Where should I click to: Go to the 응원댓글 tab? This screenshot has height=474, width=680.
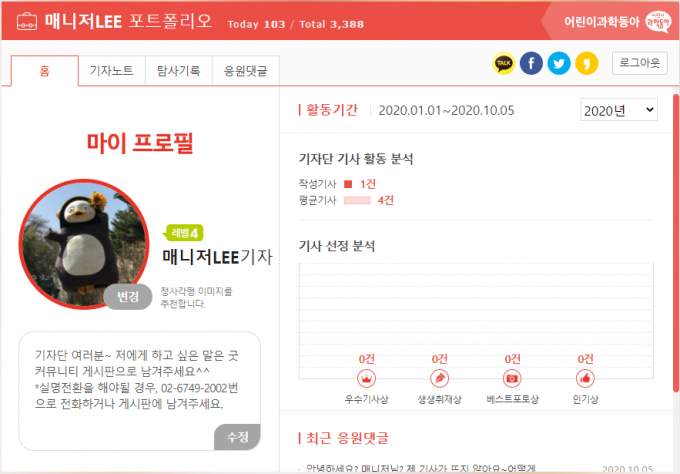pos(245,71)
